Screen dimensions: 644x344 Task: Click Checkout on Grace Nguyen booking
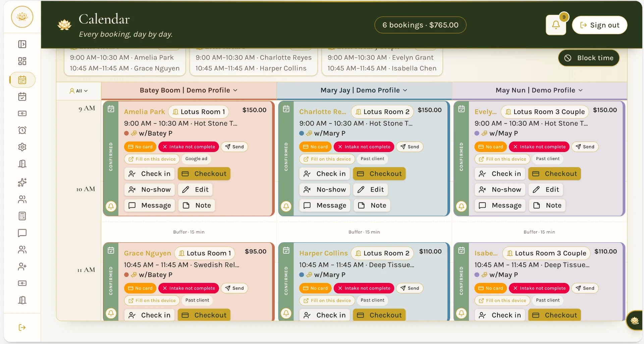click(x=204, y=315)
